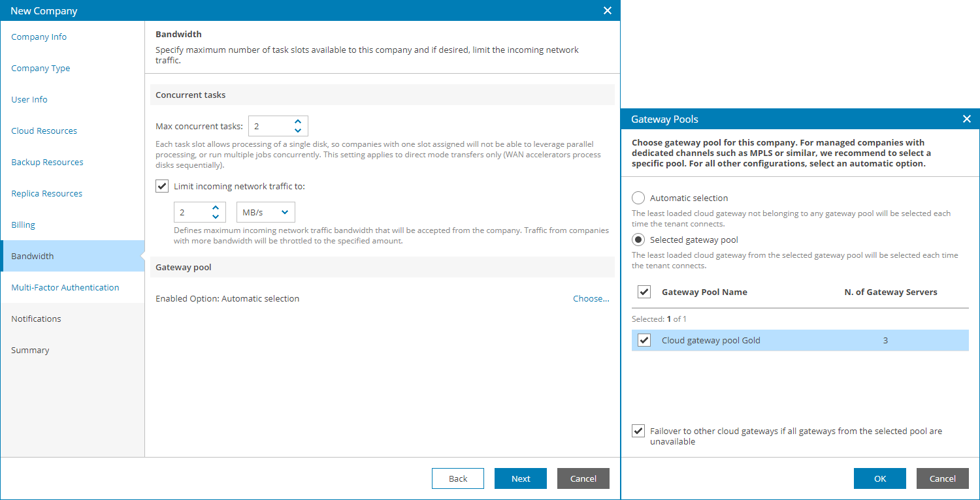This screenshot has height=500, width=980.
Task: Select the Automatic selection radio button
Action: tap(638, 198)
